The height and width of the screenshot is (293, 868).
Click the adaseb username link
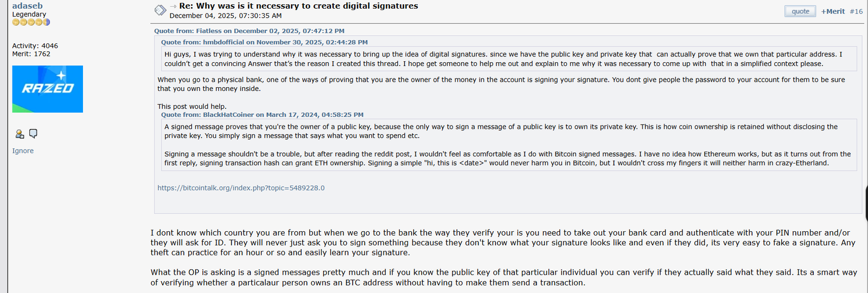pos(27,6)
